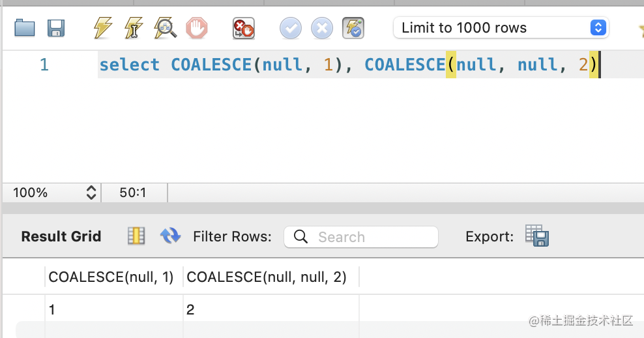The width and height of the screenshot is (644, 338).
Task: Save the script using the floppy disk icon
Action: 56,27
